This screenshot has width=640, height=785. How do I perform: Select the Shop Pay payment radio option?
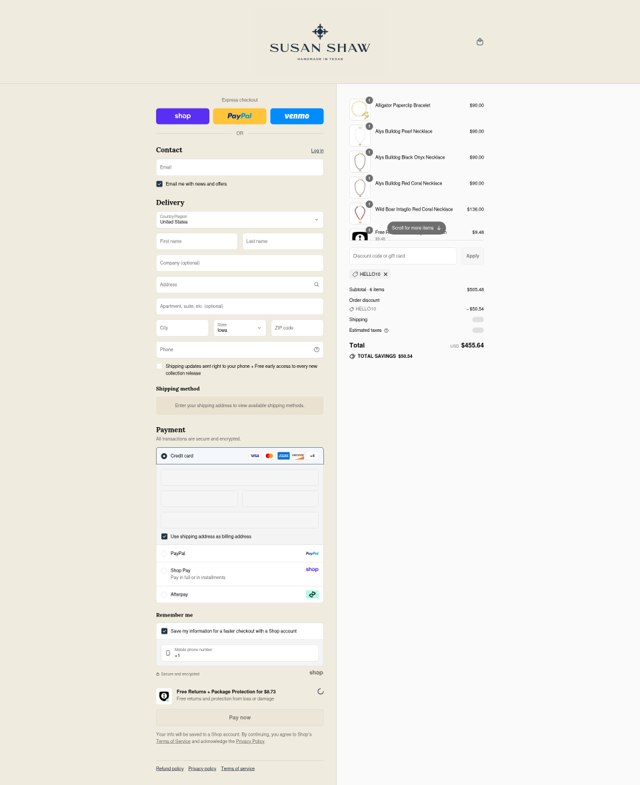(164, 571)
